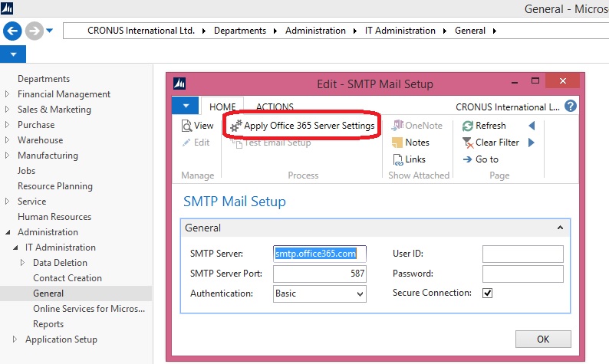Open arrow after General in address bar

tap(495, 31)
